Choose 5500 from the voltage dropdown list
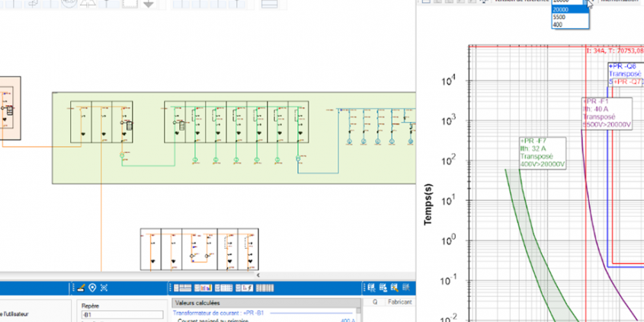 (x=570, y=18)
